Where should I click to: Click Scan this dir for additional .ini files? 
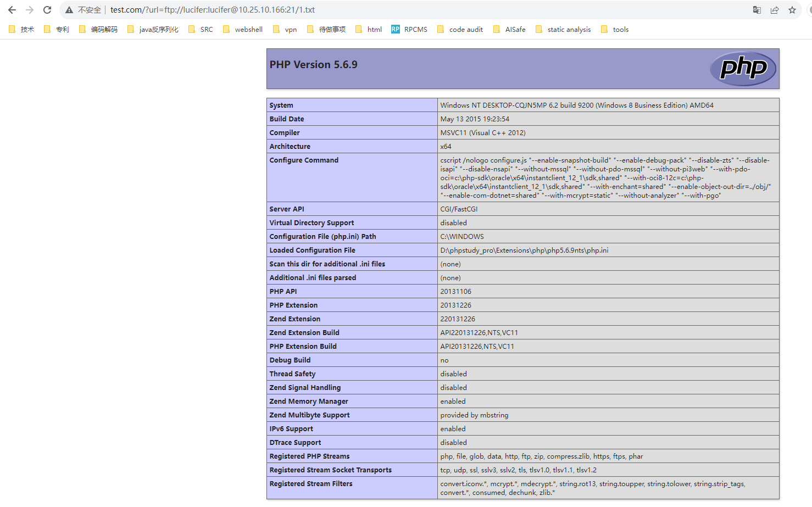[327, 264]
